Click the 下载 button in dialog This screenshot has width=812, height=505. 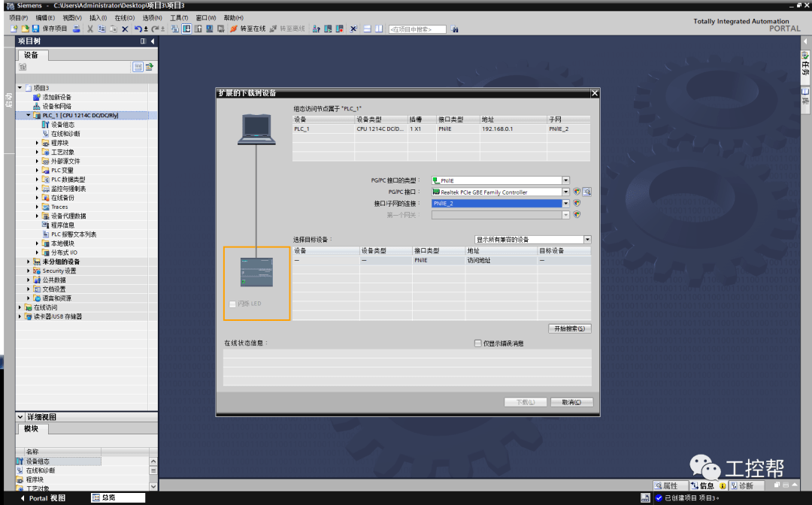pos(525,402)
